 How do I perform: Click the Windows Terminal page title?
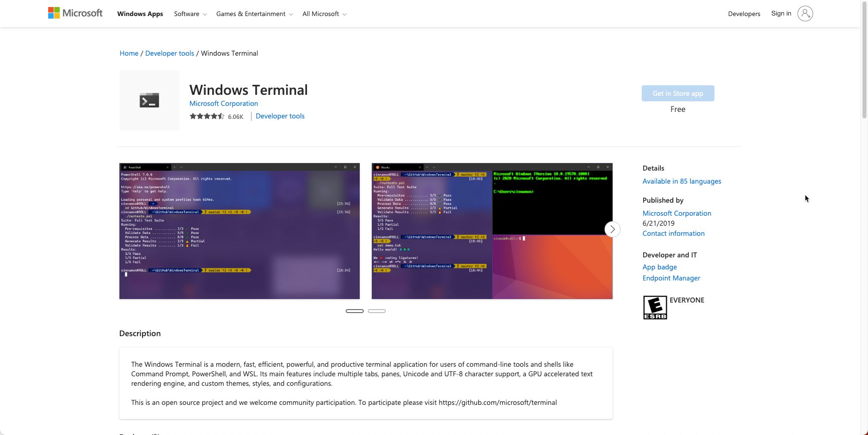click(x=248, y=90)
